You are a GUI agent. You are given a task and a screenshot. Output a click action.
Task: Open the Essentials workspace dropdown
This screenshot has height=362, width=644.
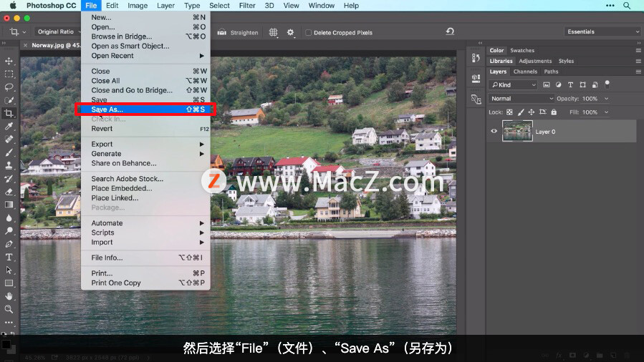[602, 31]
